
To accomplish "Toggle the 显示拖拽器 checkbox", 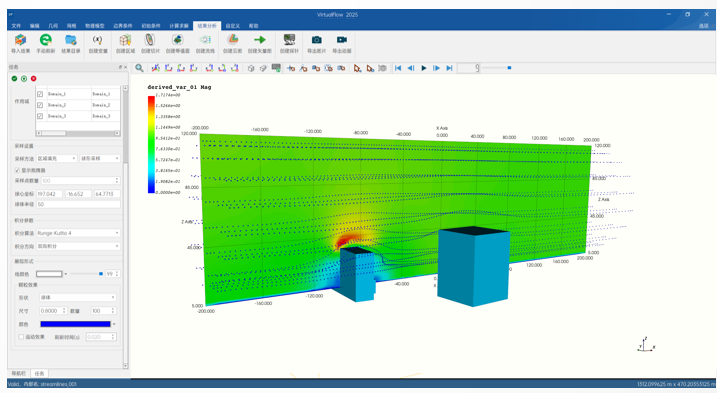I will pyautogui.click(x=17, y=170).
